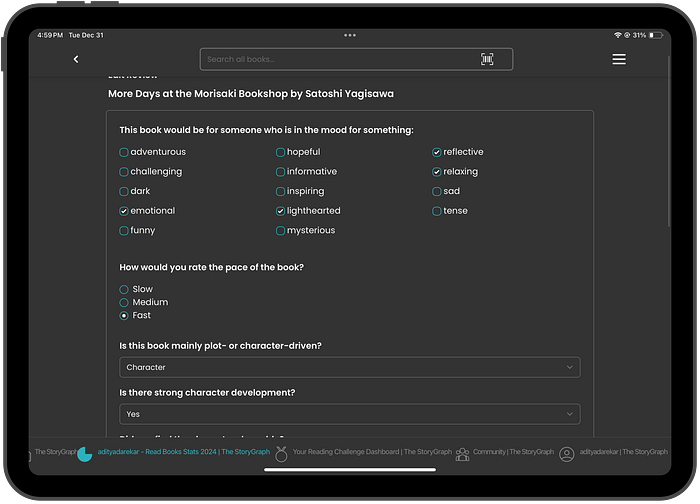Open the Read Books Stats 2024 tab

point(183,452)
